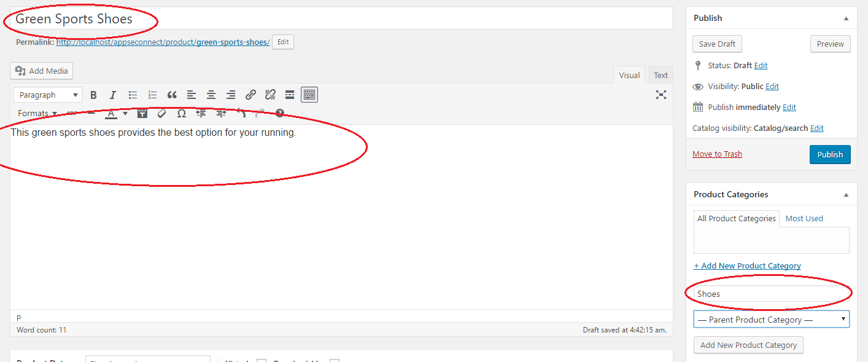Insert a numbered list
The image size is (868, 362).
click(152, 95)
